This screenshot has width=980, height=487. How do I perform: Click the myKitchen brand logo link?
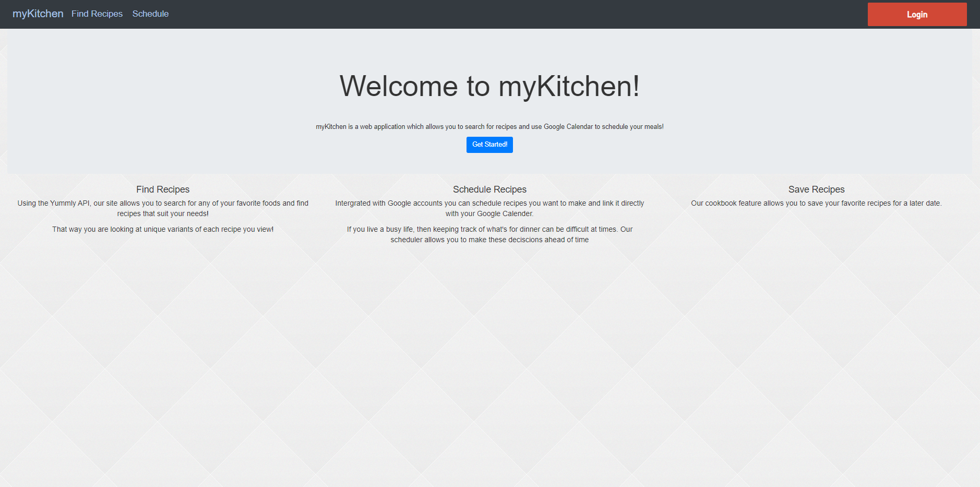pyautogui.click(x=38, y=13)
